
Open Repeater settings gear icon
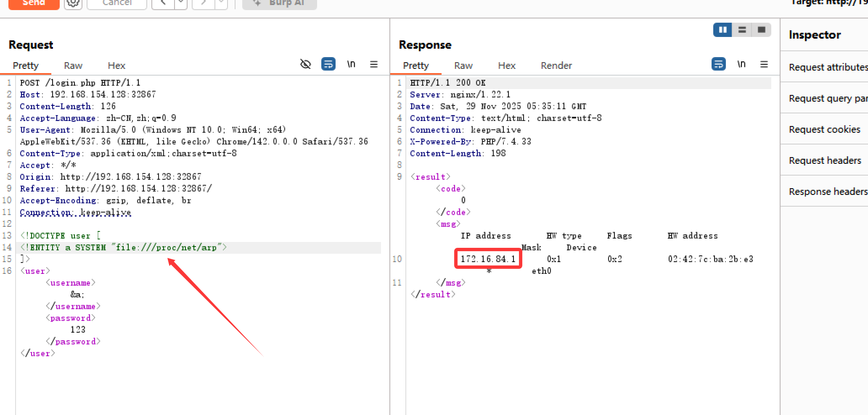(73, 3)
